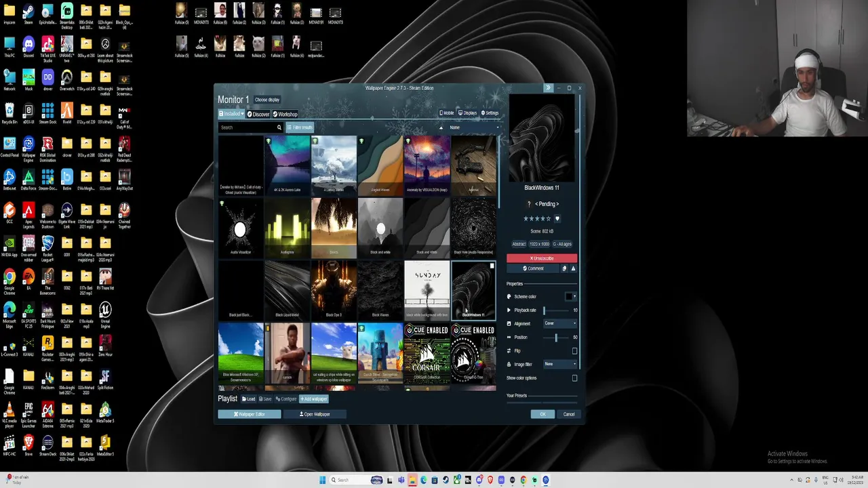The width and height of the screenshot is (868, 488).
Task: Select the Recycle Bin icon
Action: coord(9,113)
